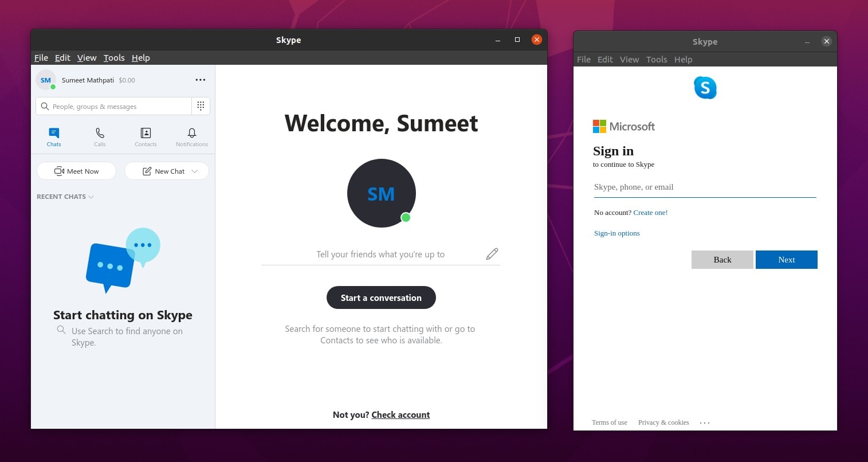Image resolution: width=868 pixels, height=462 pixels.
Task: Click the Check account link
Action: 400,415
